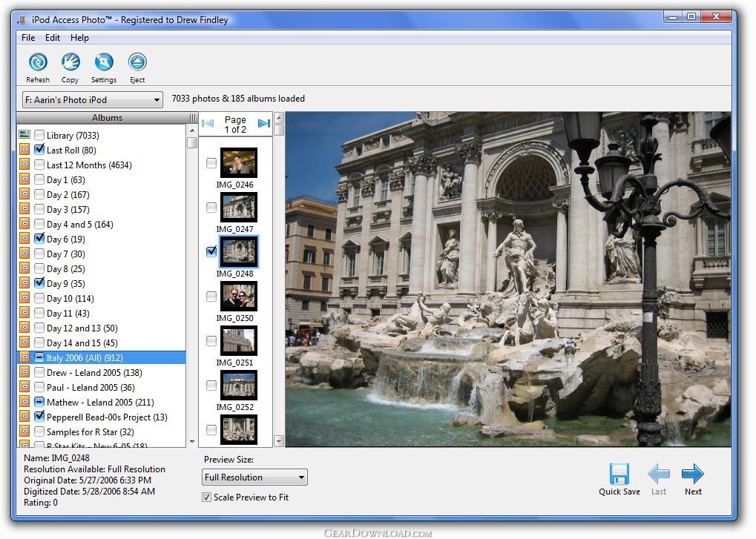Viewport: 756px width, 539px height.
Task: Click the large Trevi Fountain preview image
Action: (508, 280)
